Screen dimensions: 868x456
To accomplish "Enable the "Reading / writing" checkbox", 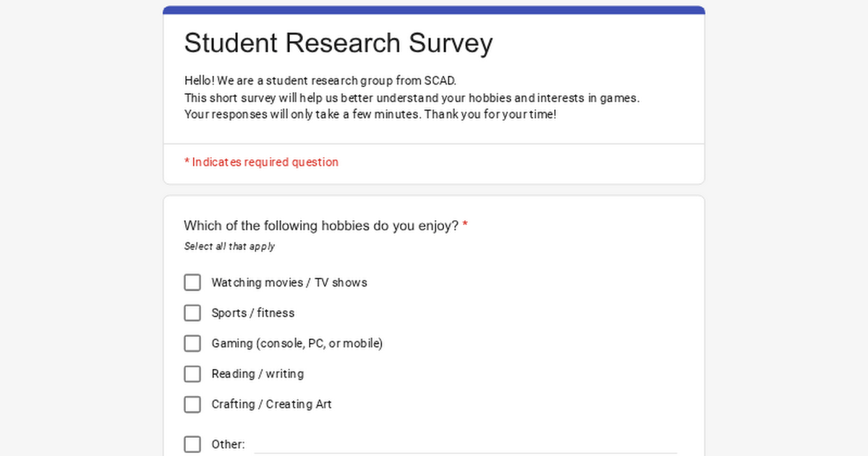I will [192, 373].
